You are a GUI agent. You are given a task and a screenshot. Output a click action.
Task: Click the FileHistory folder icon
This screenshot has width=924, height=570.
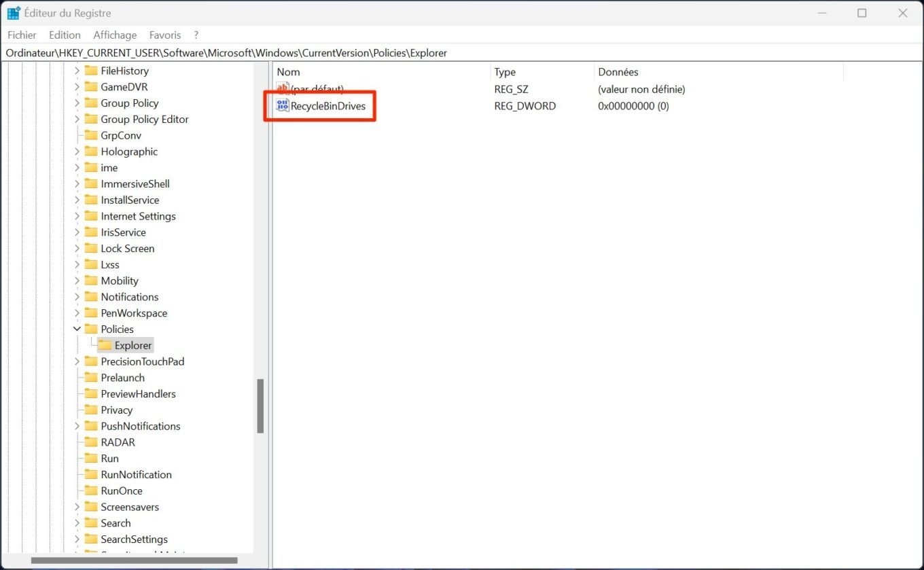91,71
